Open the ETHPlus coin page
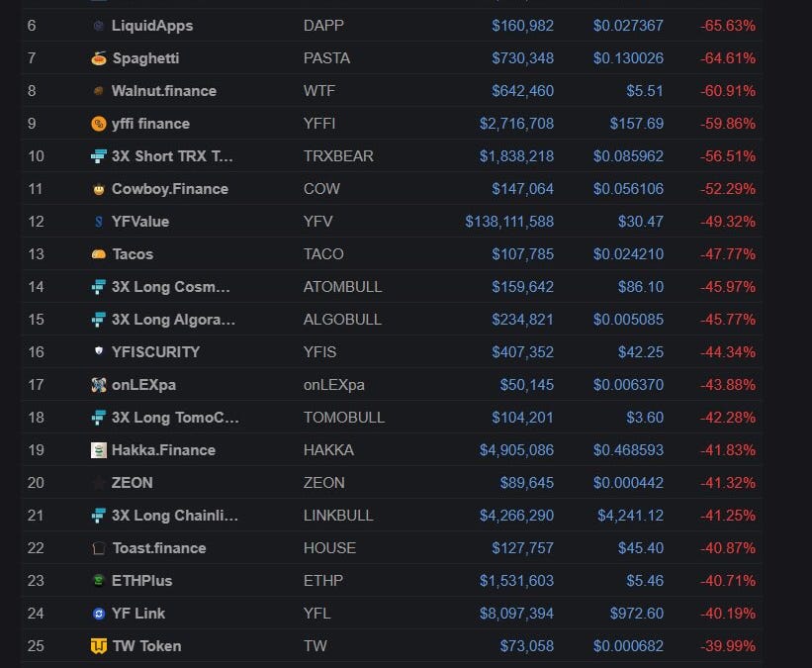The width and height of the screenshot is (812, 668). 141,581
